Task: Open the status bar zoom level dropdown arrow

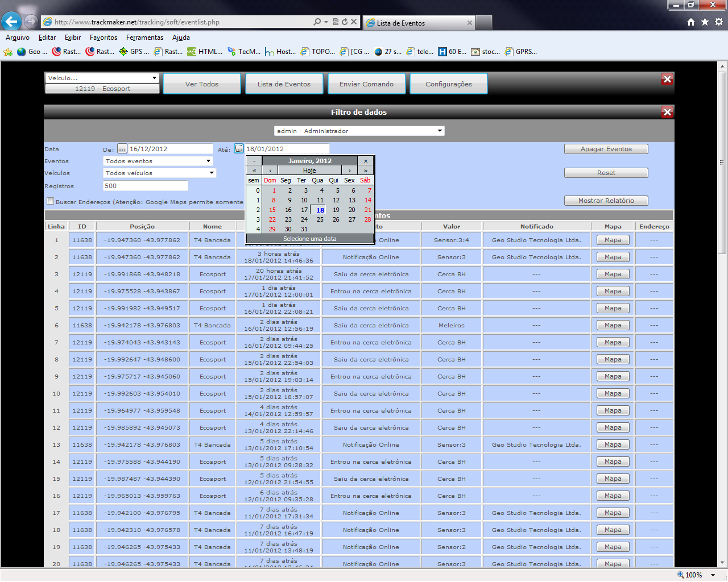Action: click(x=713, y=575)
